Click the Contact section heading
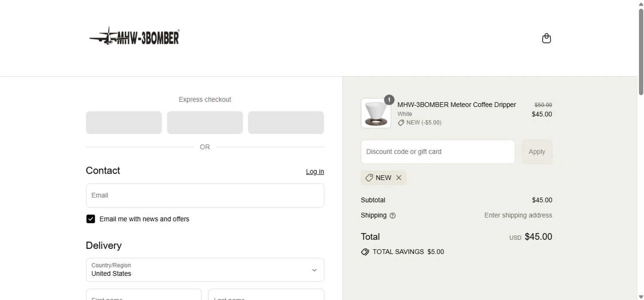The width and height of the screenshot is (644, 300). pos(103,171)
